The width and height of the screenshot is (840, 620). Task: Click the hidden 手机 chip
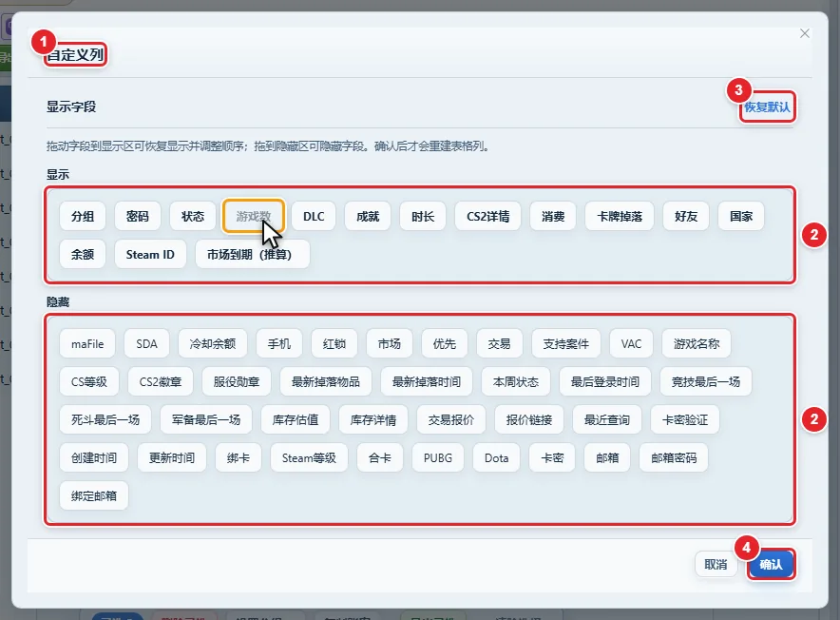coord(279,344)
